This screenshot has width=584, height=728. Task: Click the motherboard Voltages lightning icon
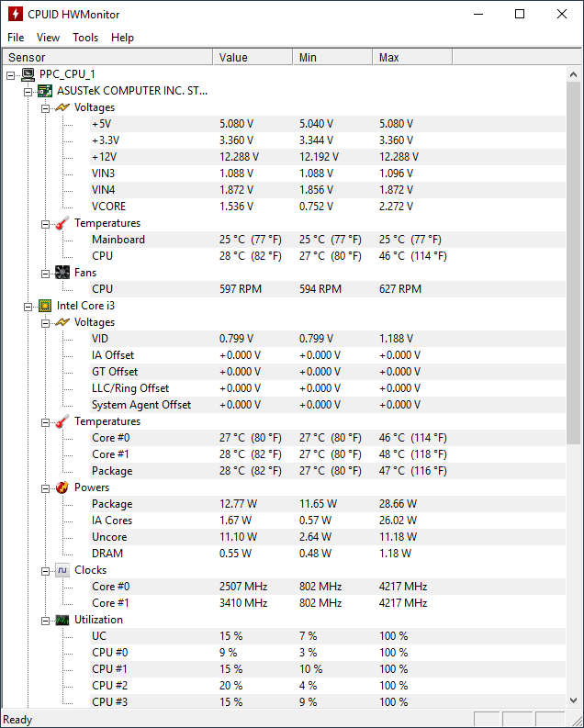[x=62, y=107]
